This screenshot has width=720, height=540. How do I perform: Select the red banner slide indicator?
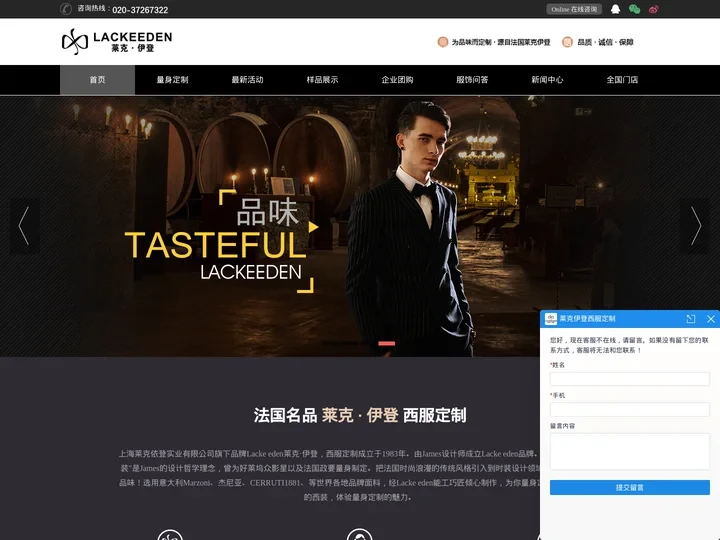pos(387,343)
